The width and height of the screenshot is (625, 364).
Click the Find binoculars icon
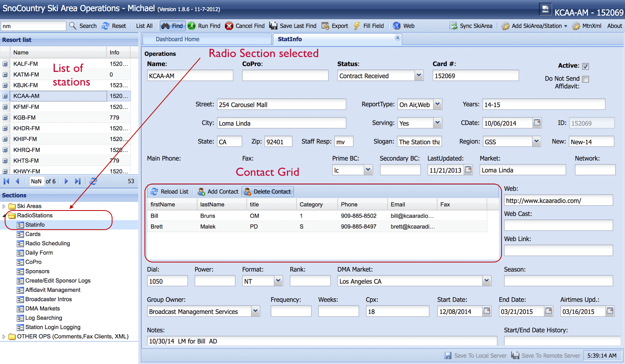(x=165, y=26)
